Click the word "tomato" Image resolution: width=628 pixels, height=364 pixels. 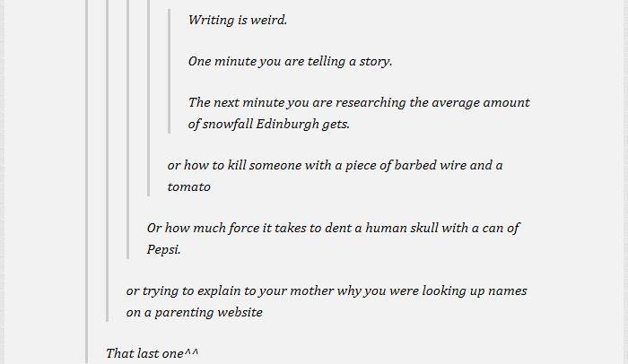188,187
